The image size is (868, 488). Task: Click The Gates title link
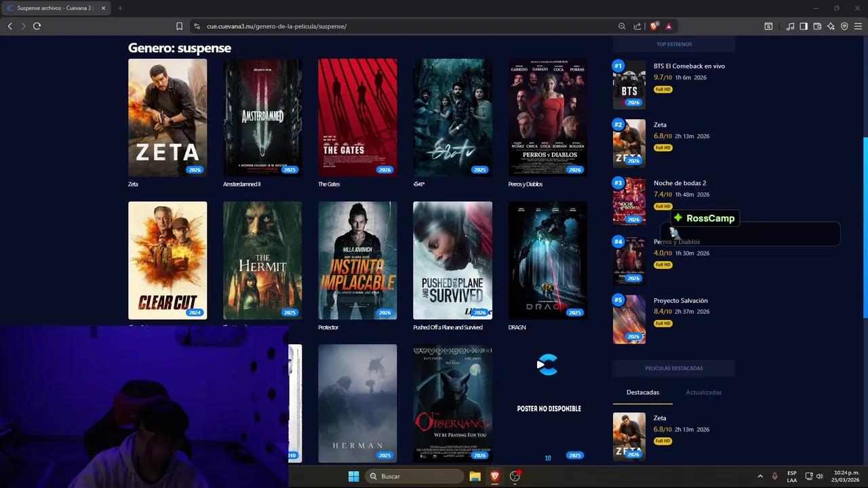(329, 184)
